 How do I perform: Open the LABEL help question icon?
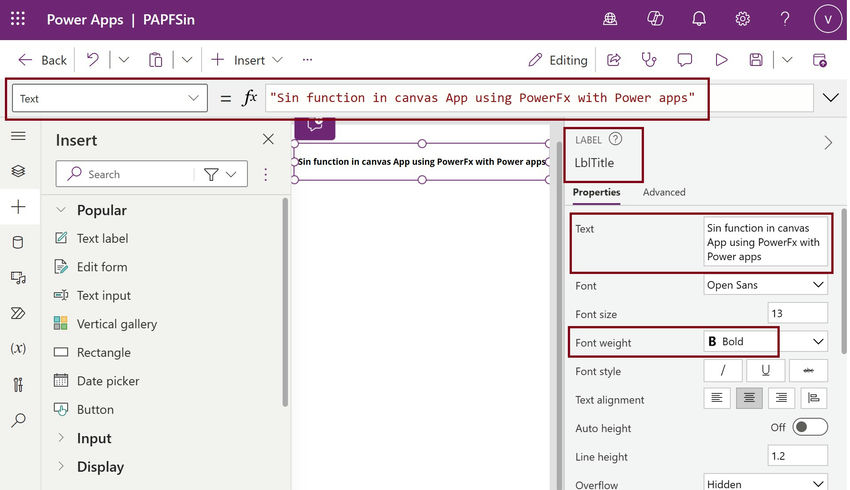coord(615,139)
